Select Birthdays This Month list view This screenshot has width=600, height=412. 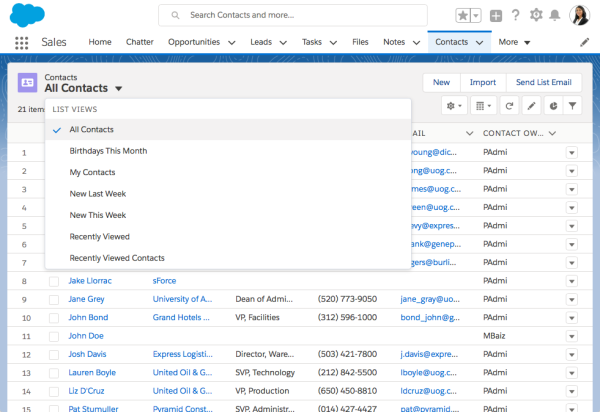pos(228,151)
